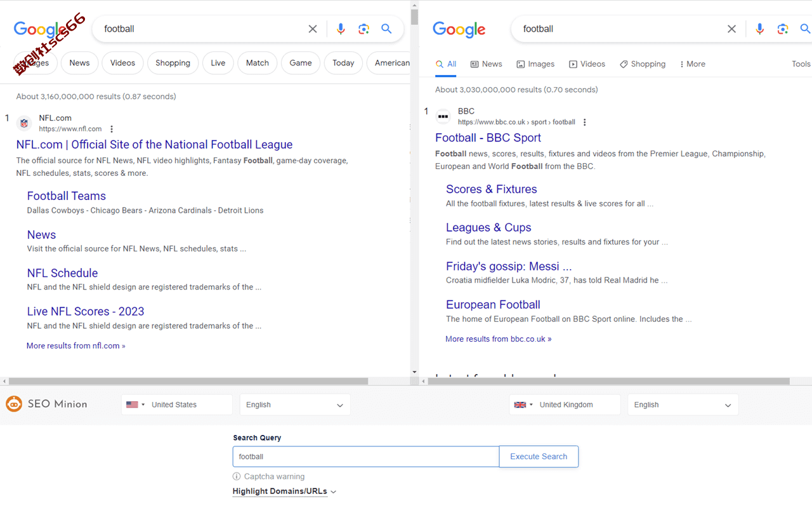812x508 pixels.
Task: Click left pane Google search box
Action: 203,29
